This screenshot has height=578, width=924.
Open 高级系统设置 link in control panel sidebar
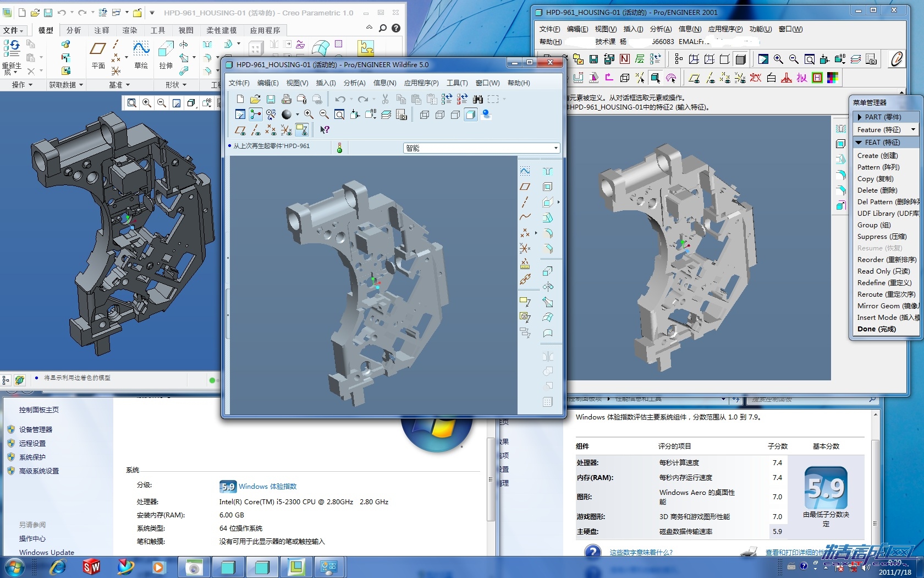(39, 471)
